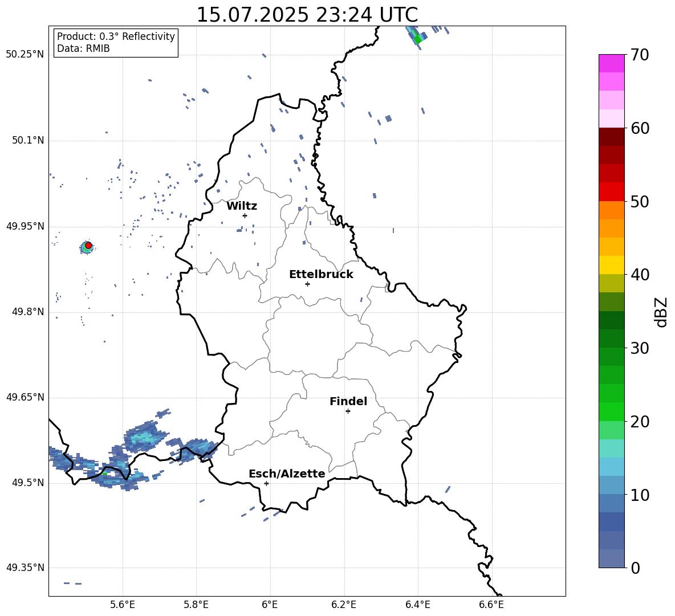The height and width of the screenshot is (616, 675).
Task: Click the colorbar tick value 50
Action: (x=640, y=202)
